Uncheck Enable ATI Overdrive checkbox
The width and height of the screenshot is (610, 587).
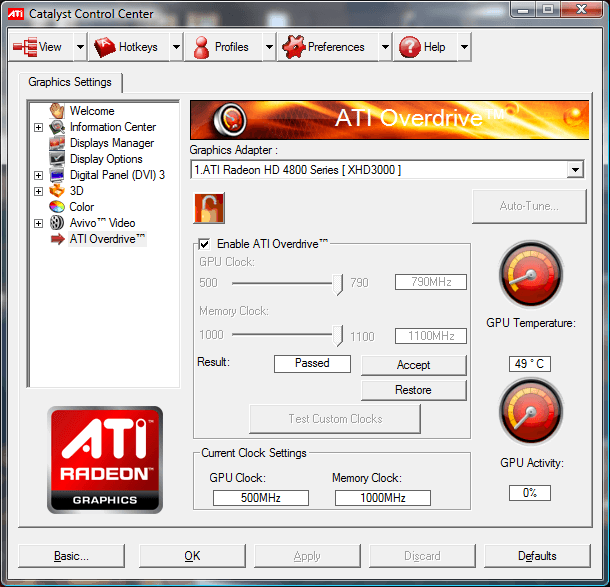[204, 244]
